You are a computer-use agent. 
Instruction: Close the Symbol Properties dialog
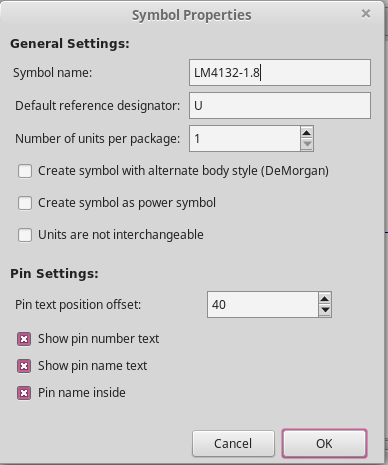(366, 14)
